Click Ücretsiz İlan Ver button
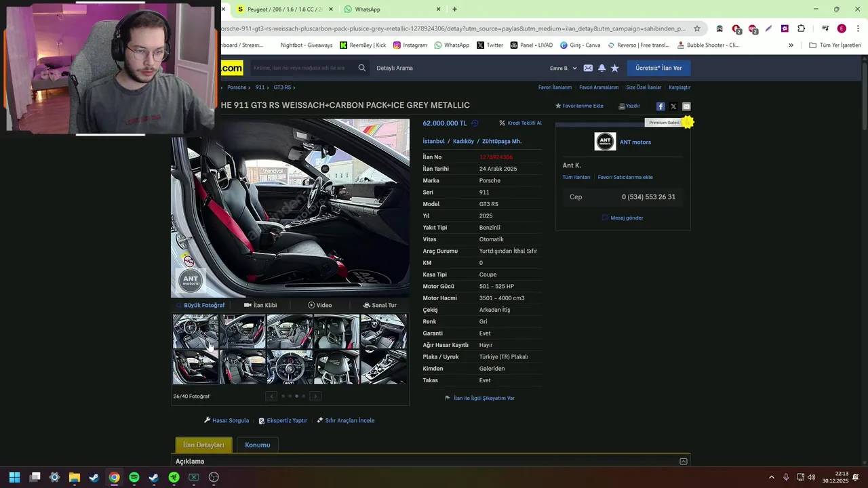 658,68
